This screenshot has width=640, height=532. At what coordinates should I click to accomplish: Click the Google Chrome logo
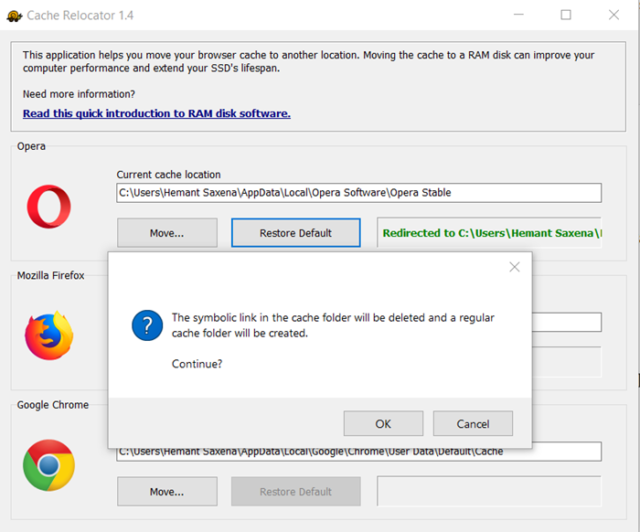(48, 465)
